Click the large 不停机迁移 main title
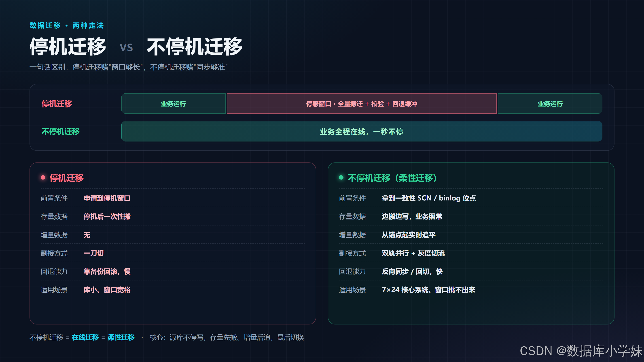 click(x=195, y=46)
